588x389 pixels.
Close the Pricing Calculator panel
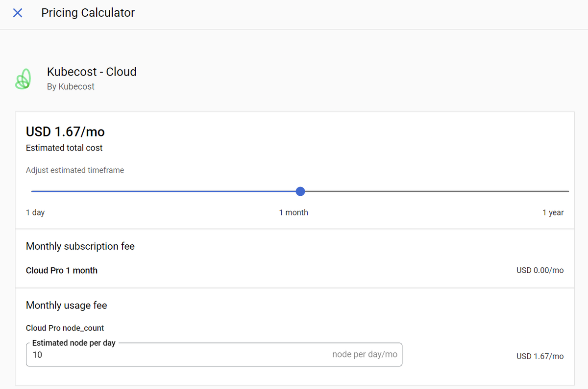point(18,13)
